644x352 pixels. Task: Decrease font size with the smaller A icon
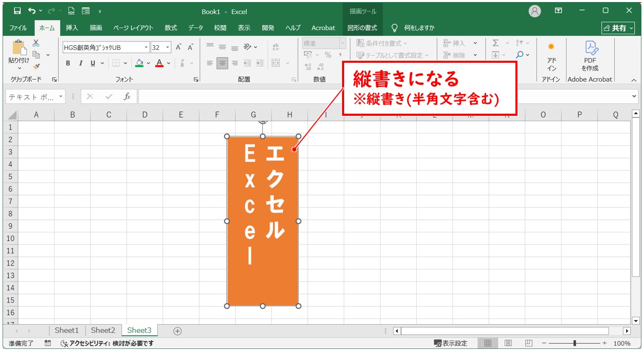pyautogui.click(x=190, y=47)
